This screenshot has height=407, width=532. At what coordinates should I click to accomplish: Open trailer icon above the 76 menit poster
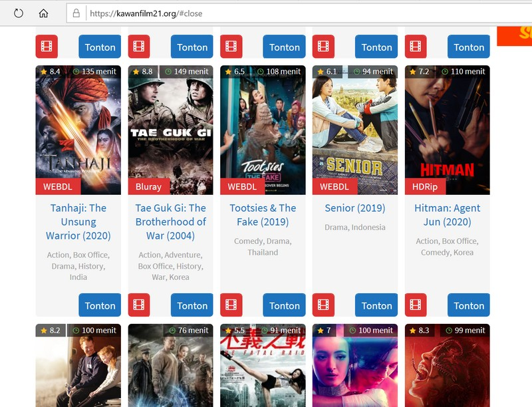pos(139,305)
